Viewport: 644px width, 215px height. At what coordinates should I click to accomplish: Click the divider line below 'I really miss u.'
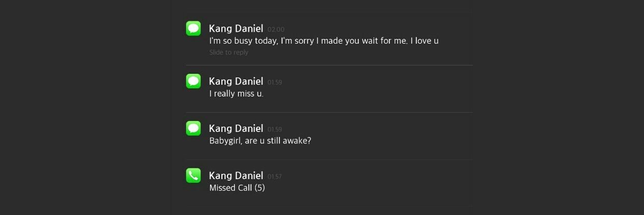tap(329, 112)
